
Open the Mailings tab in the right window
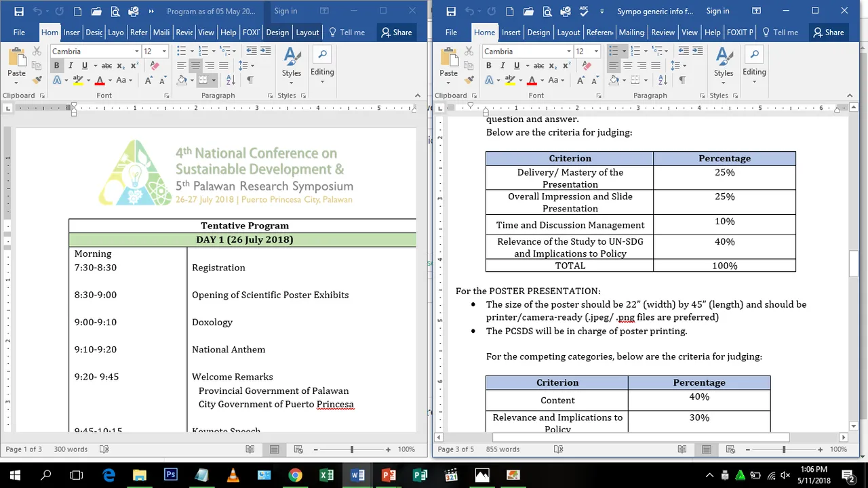(x=631, y=32)
